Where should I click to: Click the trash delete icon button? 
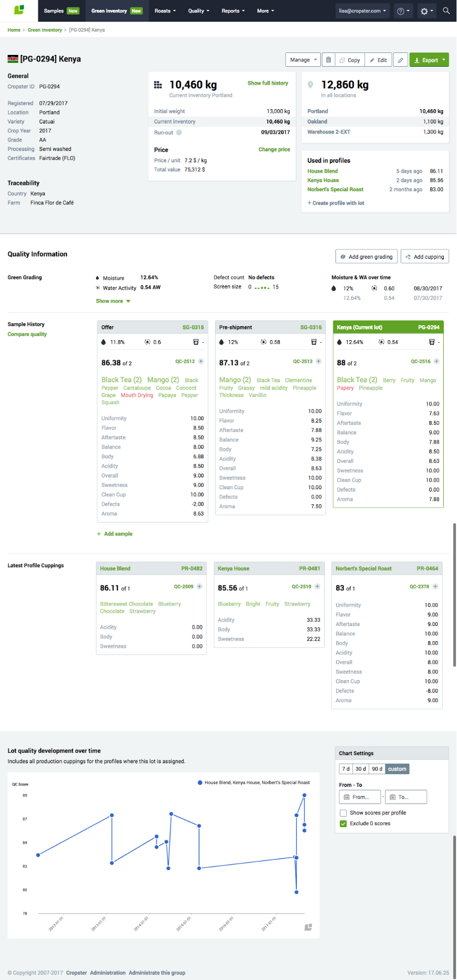point(329,60)
